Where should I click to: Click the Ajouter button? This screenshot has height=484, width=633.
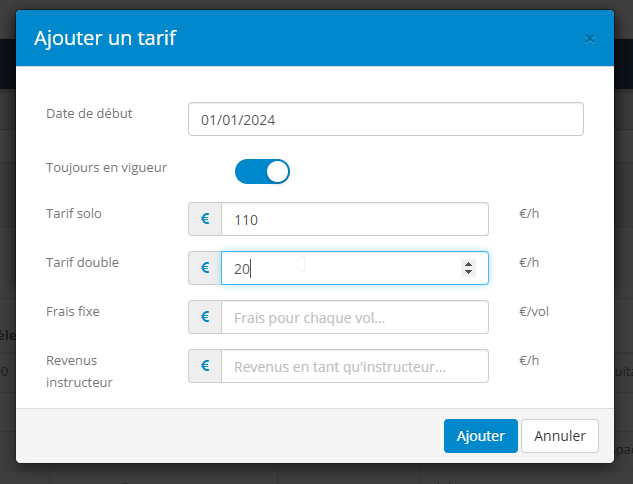coord(481,436)
